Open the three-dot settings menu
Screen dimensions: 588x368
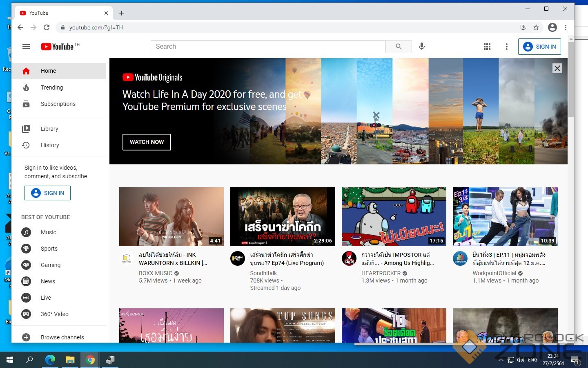click(506, 47)
